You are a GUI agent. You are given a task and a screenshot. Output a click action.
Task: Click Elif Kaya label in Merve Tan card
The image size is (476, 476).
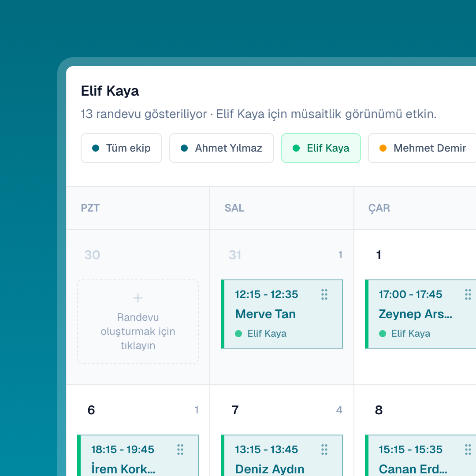267,334
